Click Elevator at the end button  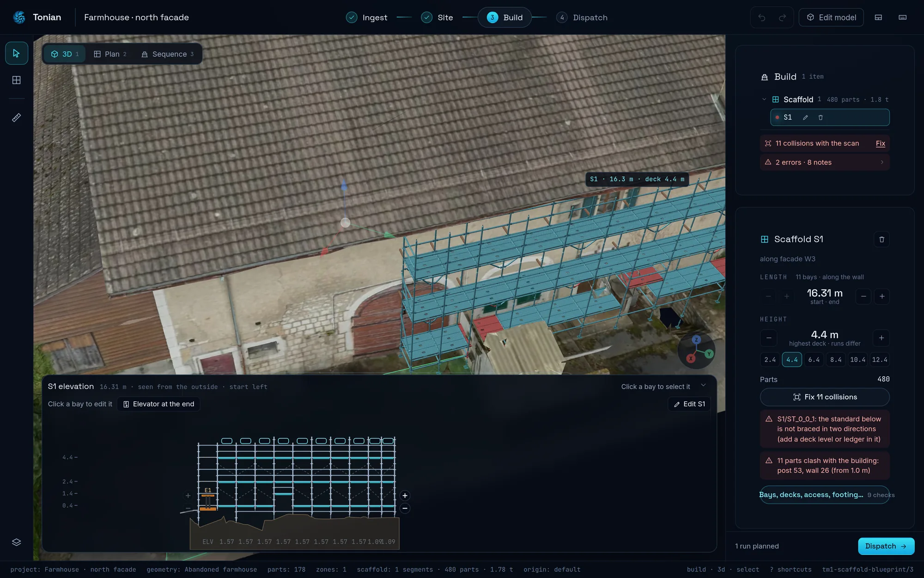pyautogui.click(x=158, y=404)
